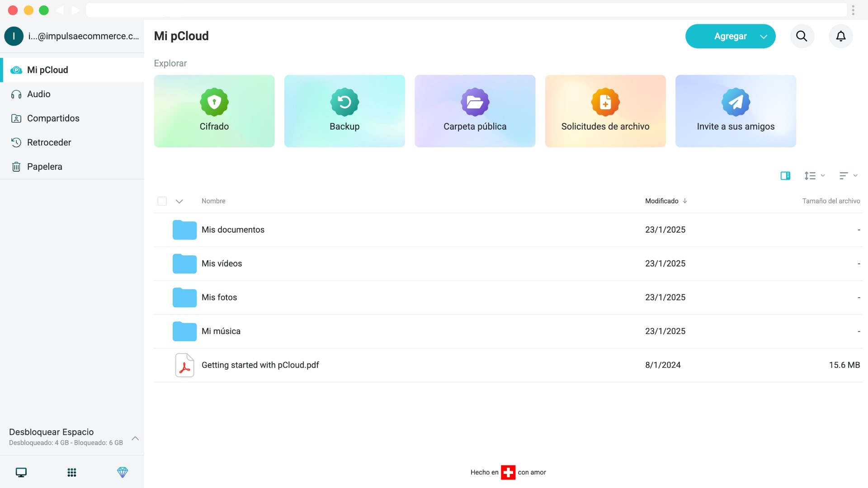The height and width of the screenshot is (488, 868).
Task: Toggle the list view layout icon
Action: [x=785, y=175]
